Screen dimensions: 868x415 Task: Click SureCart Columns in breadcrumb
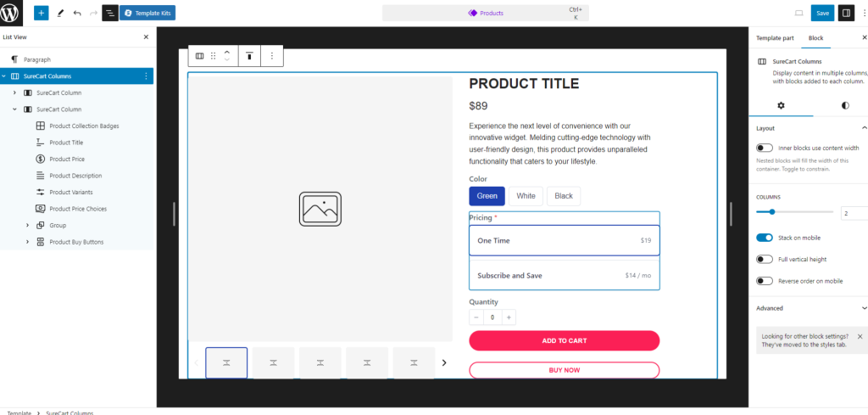pos(70,412)
